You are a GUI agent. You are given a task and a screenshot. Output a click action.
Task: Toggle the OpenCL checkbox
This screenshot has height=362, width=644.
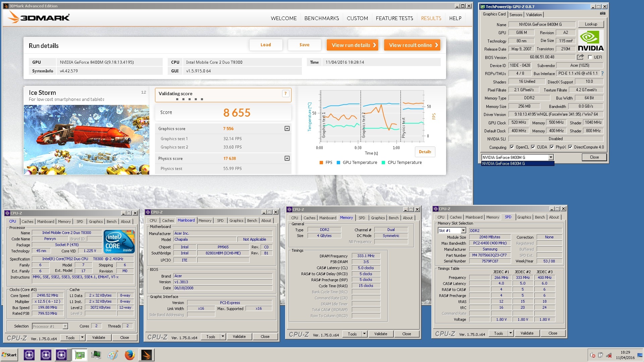(512, 147)
